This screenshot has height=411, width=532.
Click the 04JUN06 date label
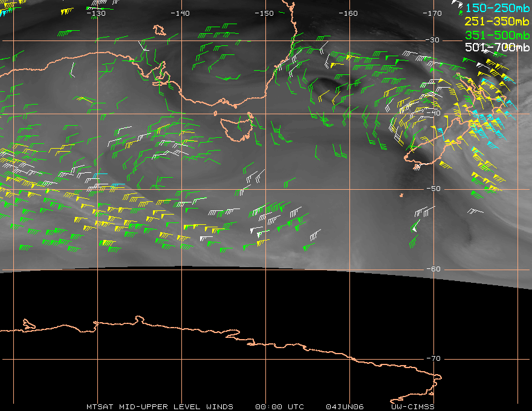345,407
